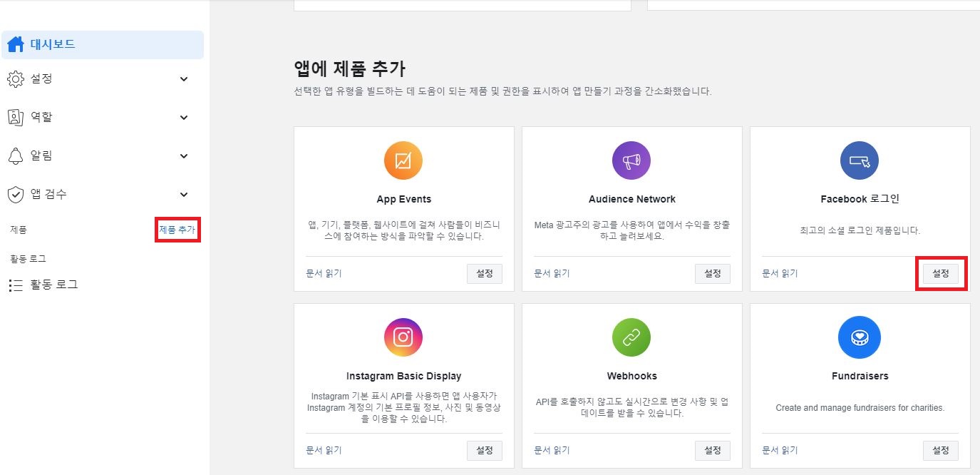
Task: Expand the 알림 menu chevron
Action: pos(184,156)
